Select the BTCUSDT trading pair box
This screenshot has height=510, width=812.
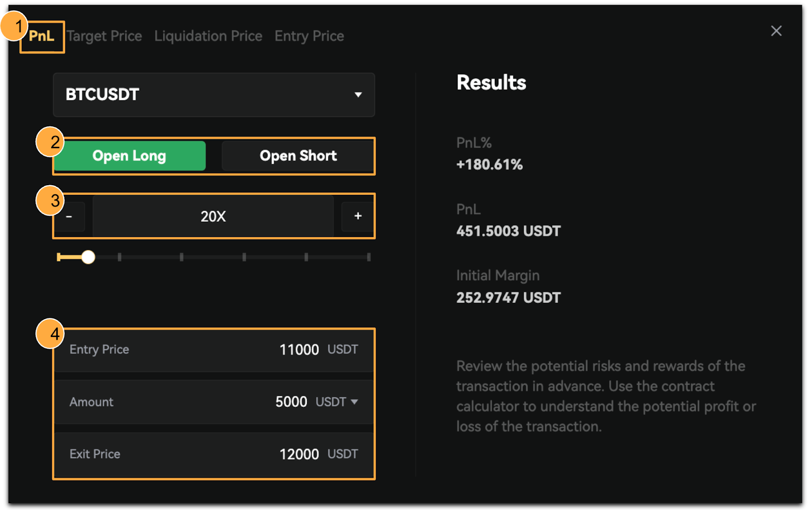pos(214,95)
